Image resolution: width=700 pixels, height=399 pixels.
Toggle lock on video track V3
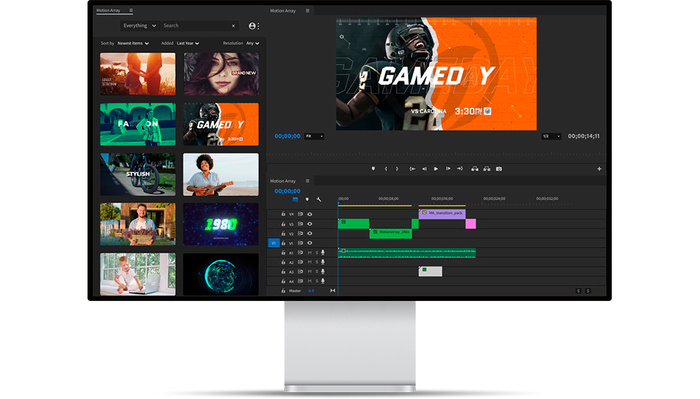tap(283, 224)
